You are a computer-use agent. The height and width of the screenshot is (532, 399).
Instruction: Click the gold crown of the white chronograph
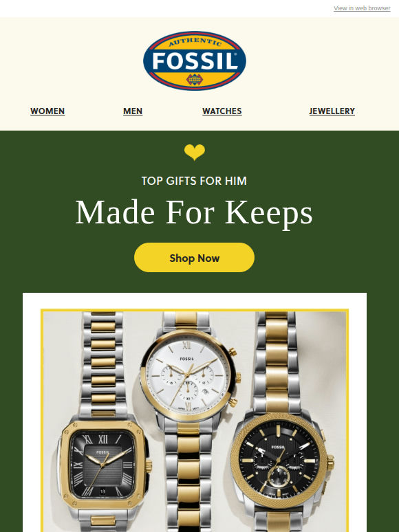[x=238, y=377]
